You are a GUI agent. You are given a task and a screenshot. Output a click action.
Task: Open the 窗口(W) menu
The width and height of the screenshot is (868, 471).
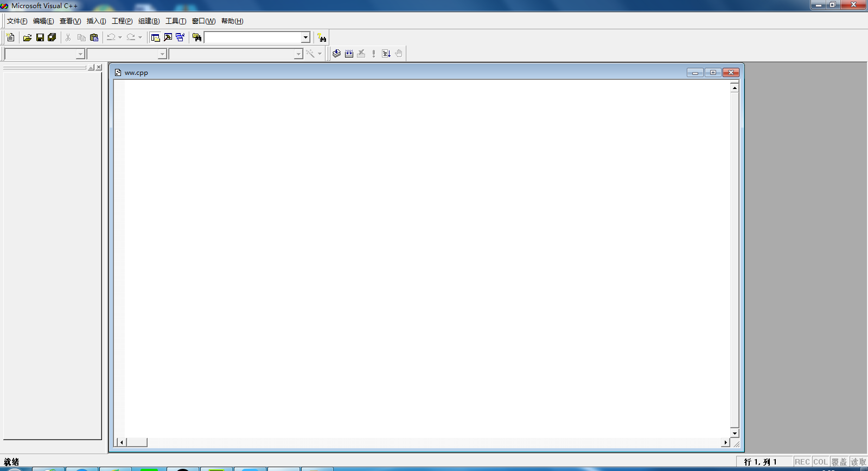pyautogui.click(x=203, y=21)
